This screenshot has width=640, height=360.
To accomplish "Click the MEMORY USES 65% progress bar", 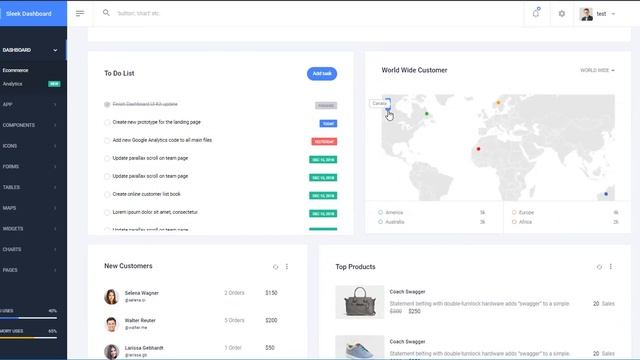I will point(28,338).
